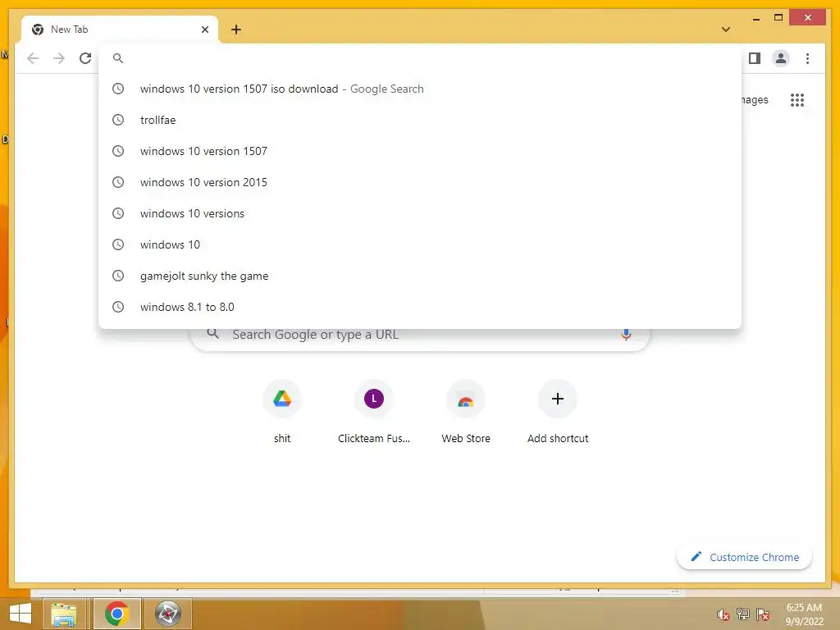Image resolution: width=840 pixels, height=630 pixels.
Task: Open the three-dot Chrome menu
Action: (x=807, y=58)
